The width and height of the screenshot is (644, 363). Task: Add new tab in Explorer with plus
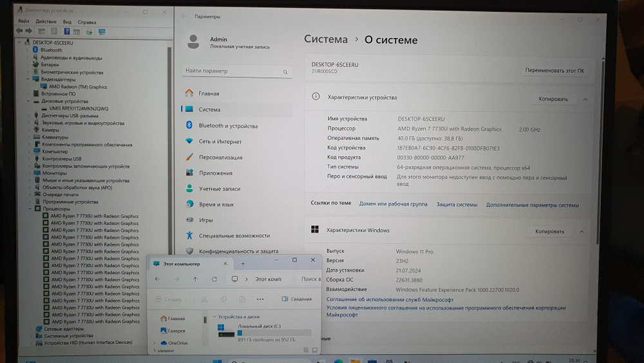243,264
